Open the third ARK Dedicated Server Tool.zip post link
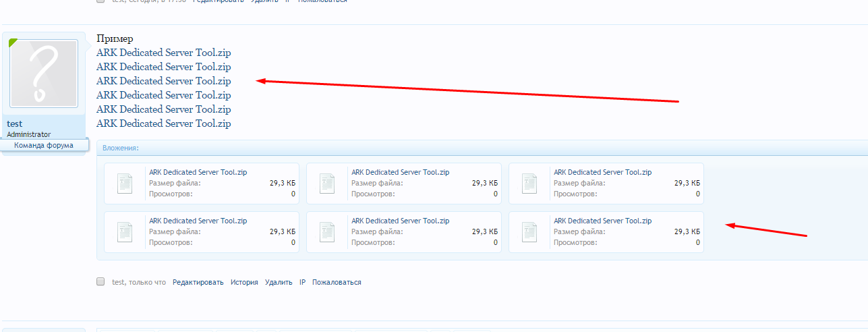Viewport: 868px width, 332px height. [163, 81]
